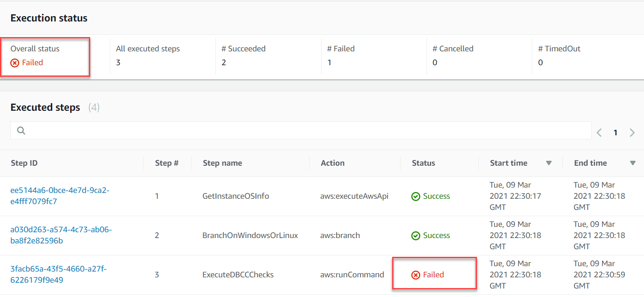Click inside the steps search field
The image size is (644, 297).
[x=179, y=130]
